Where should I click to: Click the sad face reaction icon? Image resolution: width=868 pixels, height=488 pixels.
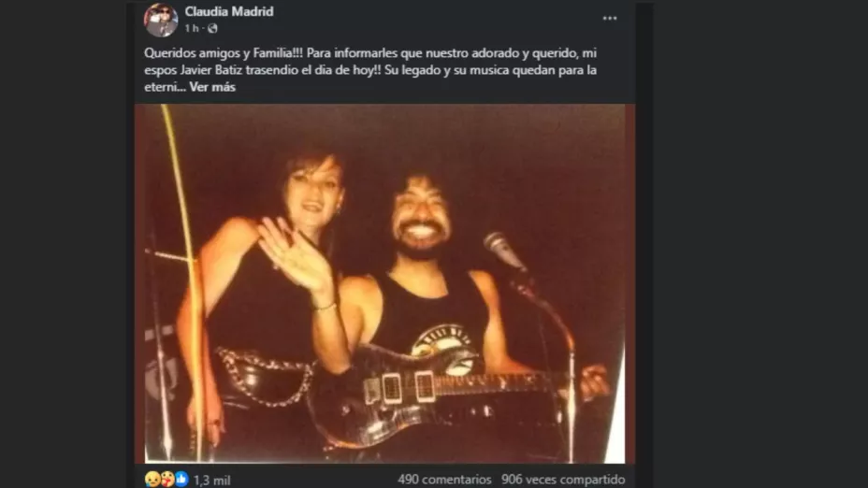coord(152,480)
